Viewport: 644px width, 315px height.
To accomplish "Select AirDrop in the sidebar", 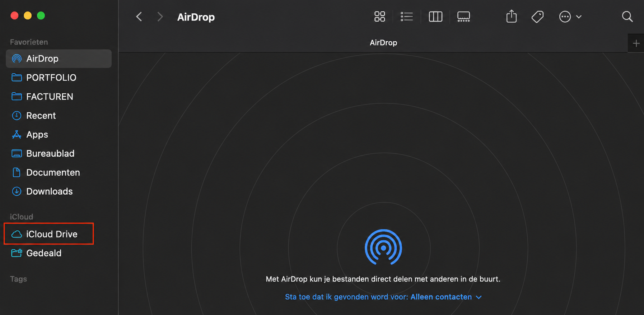I will click(x=59, y=59).
